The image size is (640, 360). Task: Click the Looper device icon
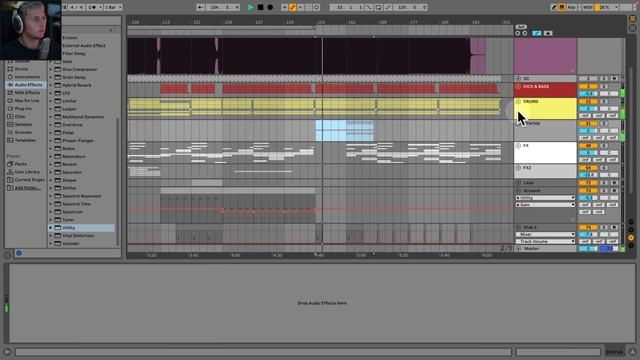[x=58, y=109]
